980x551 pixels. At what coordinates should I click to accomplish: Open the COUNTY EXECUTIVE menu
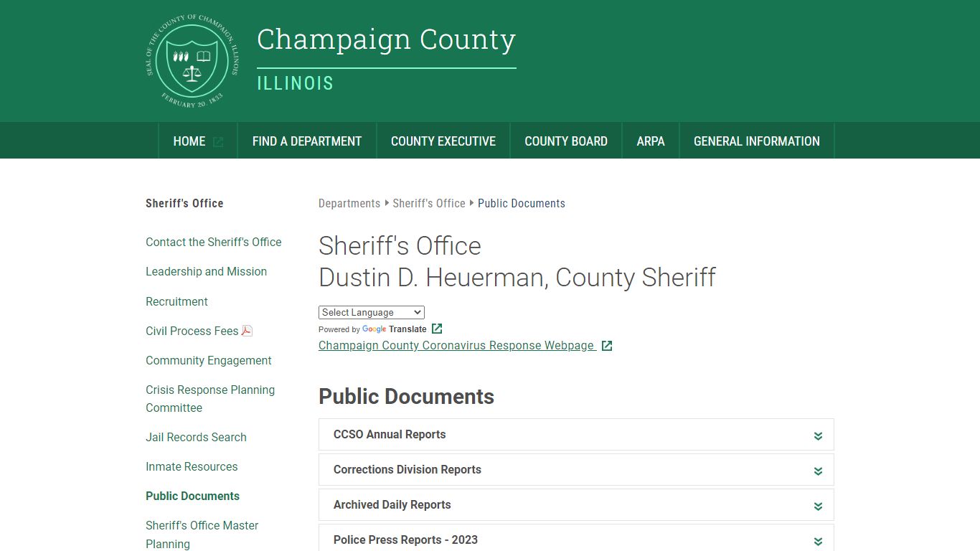(x=443, y=141)
